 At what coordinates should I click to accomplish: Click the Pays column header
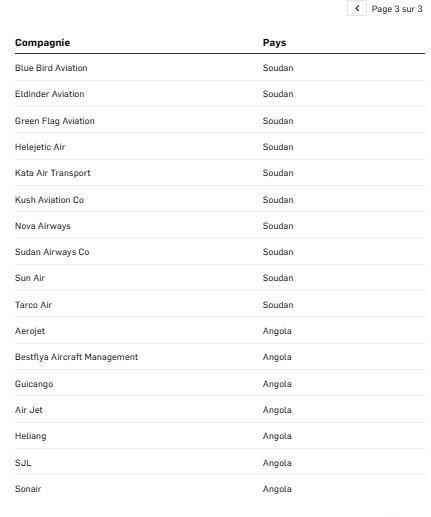click(x=274, y=43)
